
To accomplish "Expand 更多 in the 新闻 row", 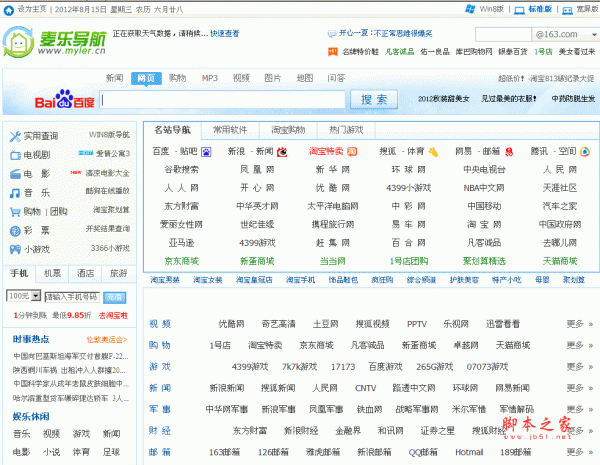I will click(579, 388).
